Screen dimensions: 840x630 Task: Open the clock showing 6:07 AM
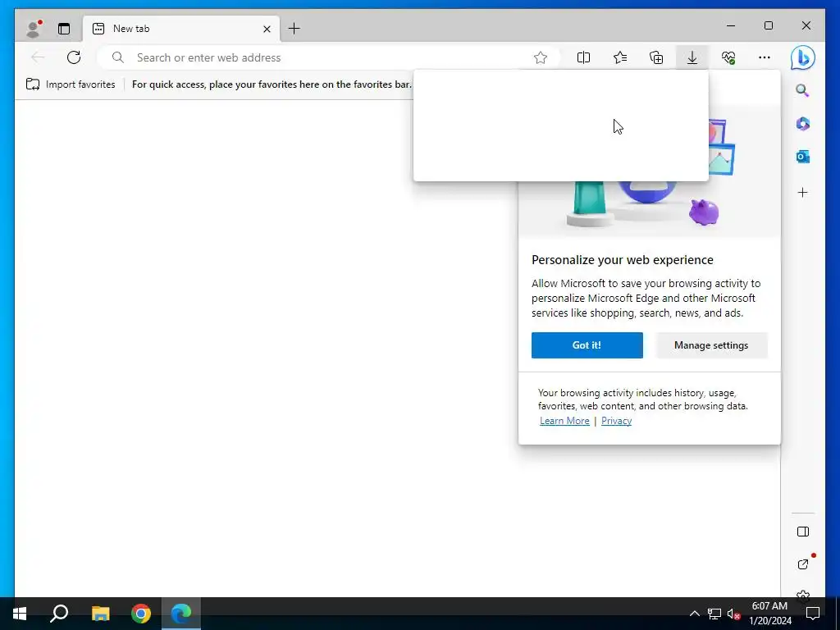click(769, 614)
